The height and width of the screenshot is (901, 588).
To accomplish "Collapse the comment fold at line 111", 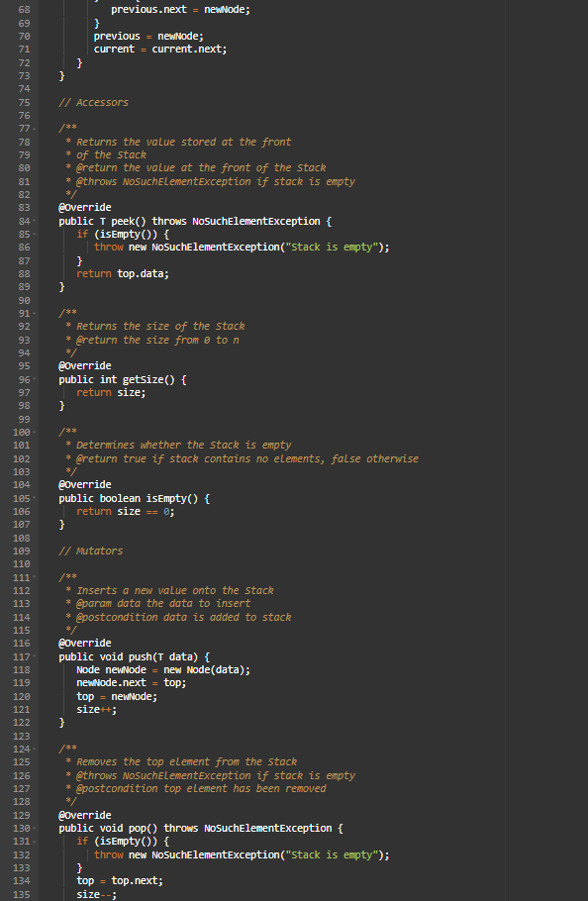I will (34, 577).
